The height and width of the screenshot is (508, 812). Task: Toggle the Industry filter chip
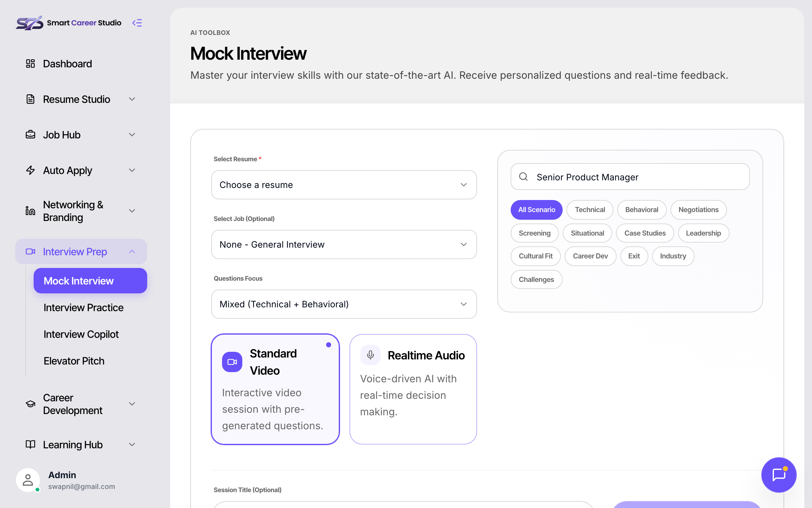[x=673, y=256]
